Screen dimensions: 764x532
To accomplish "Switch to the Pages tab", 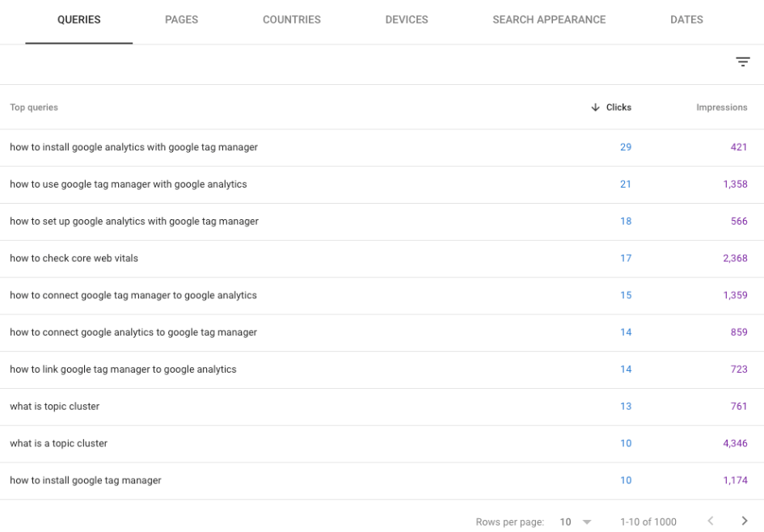I will click(181, 20).
